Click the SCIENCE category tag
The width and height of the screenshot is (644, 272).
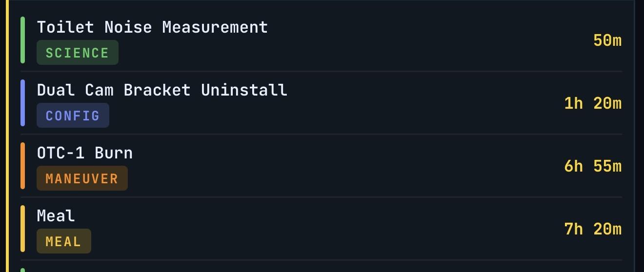click(x=77, y=53)
